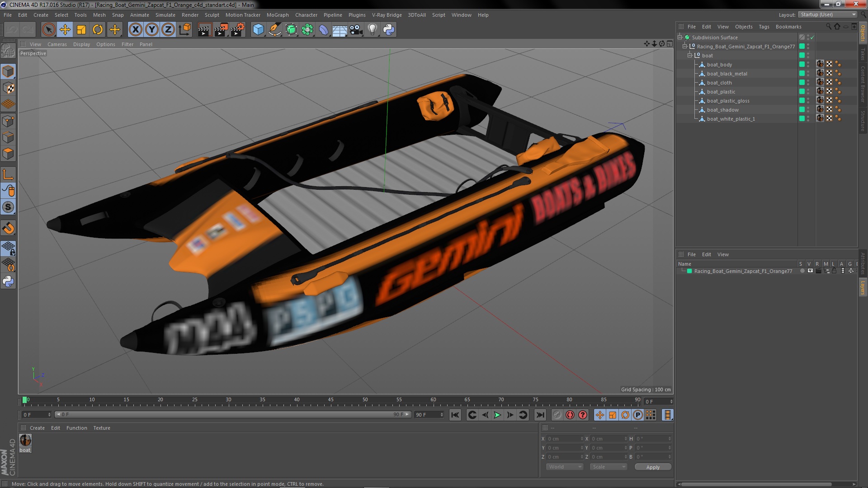Toggle Z axis lock
868x488 pixels.
click(168, 30)
